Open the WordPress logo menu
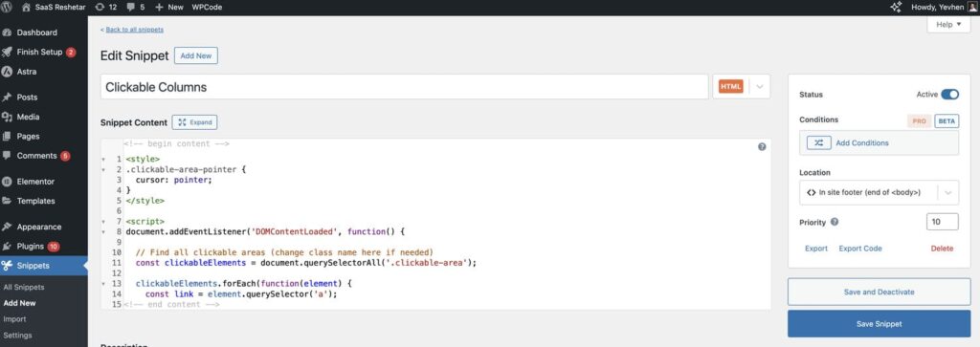Screen dimensions: 980x347 8,8
